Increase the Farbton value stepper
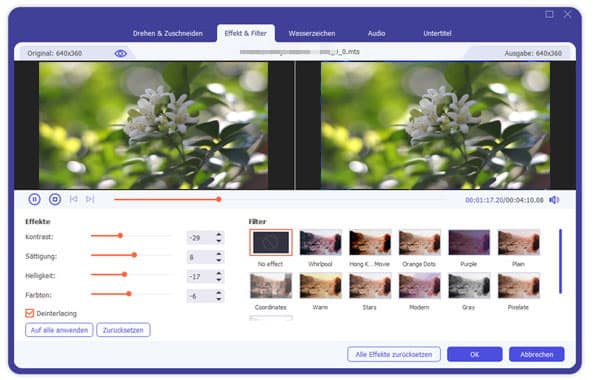Image resolution: width=600 pixels, height=380 pixels. [x=218, y=293]
